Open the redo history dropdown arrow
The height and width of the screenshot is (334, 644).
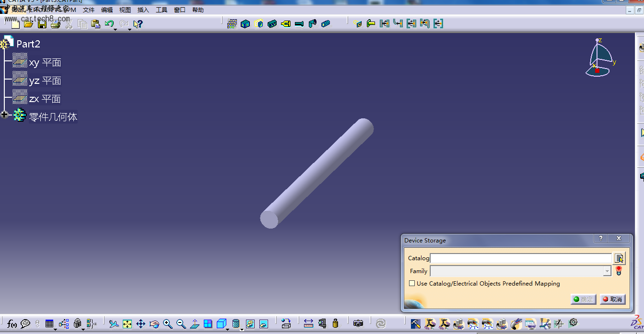click(x=129, y=30)
